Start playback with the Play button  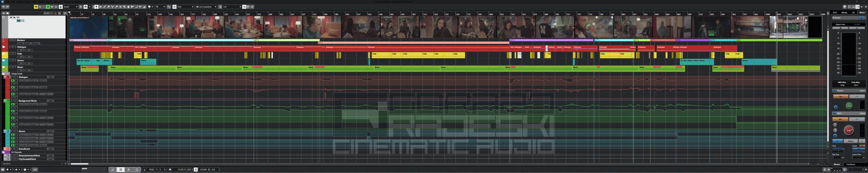point(129,170)
